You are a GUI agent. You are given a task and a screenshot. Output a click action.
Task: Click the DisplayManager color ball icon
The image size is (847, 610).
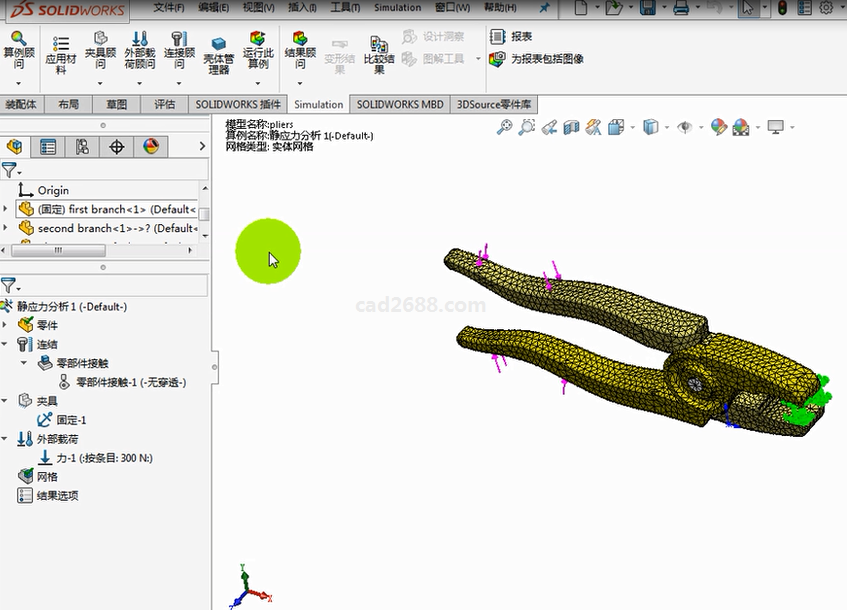tap(150, 147)
